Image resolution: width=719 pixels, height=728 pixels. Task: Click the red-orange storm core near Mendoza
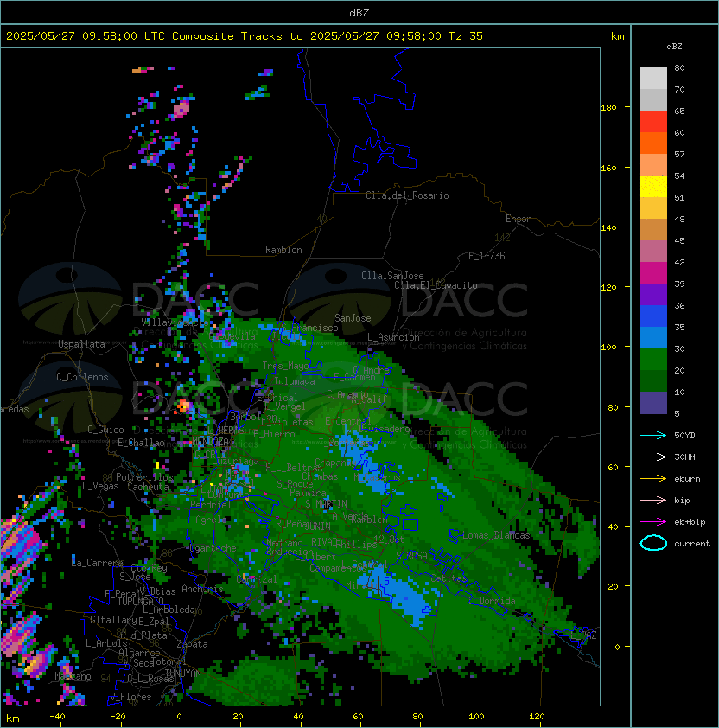coord(182,406)
